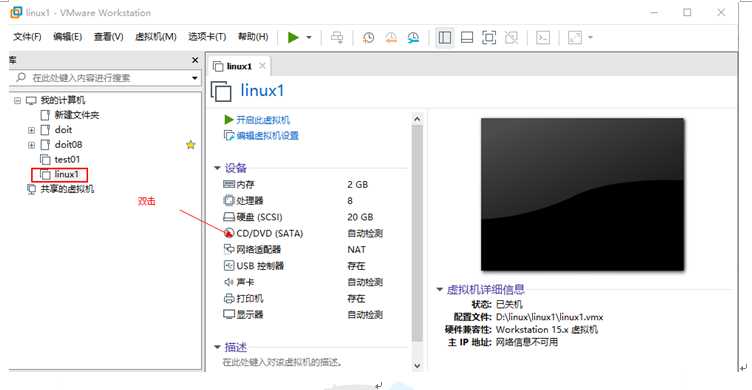Image resolution: width=752 pixels, height=390 pixels.
Task: Click the library search input field
Action: (x=106, y=78)
